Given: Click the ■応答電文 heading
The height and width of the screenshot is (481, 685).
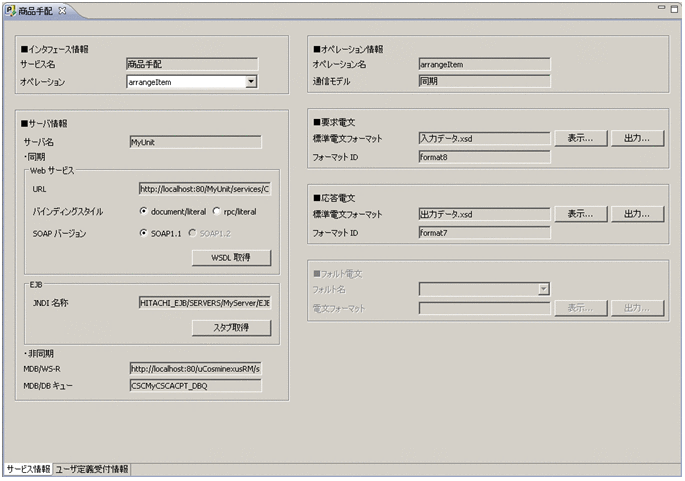Looking at the screenshot, I should [334, 198].
